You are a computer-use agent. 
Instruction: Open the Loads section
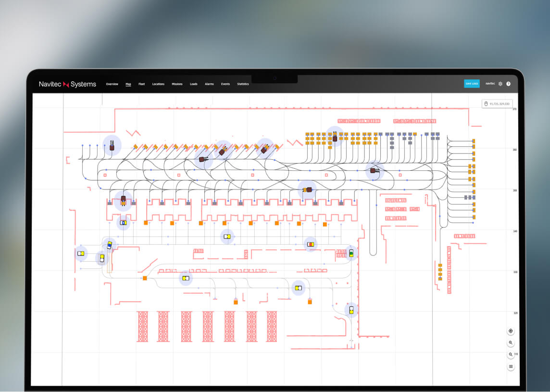[x=194, y=84]
